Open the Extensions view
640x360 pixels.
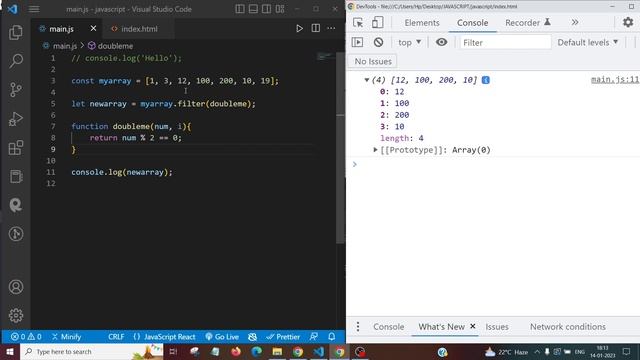16,147
